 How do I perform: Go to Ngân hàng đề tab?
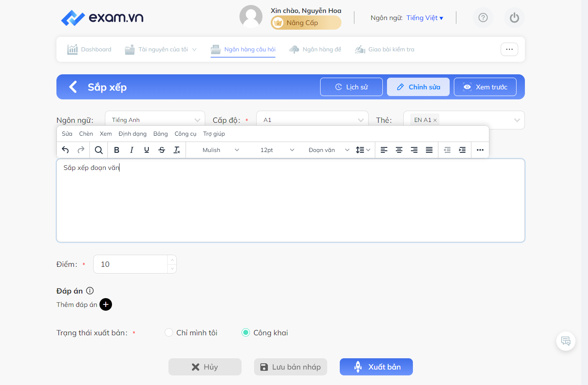[x=315, y=49]
